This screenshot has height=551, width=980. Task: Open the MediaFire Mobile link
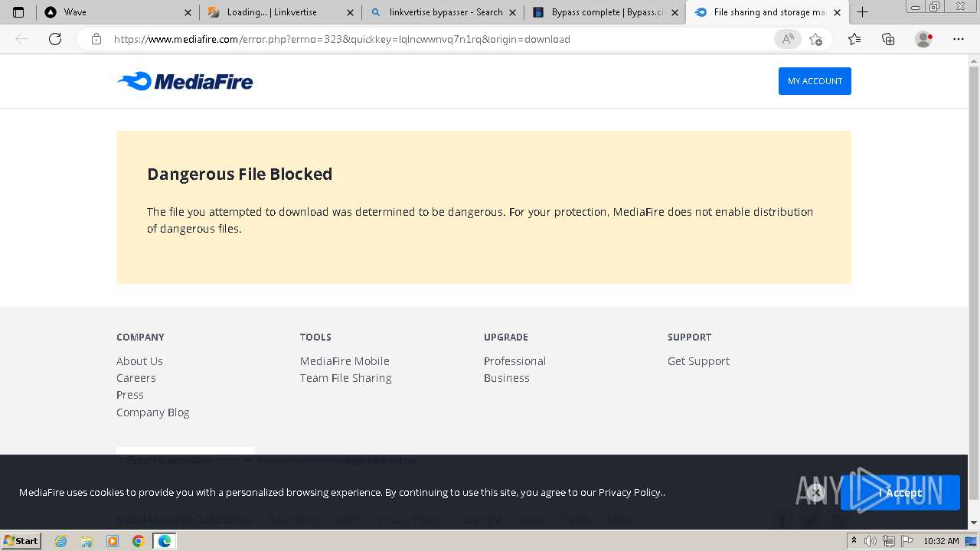tap(345, 361)
